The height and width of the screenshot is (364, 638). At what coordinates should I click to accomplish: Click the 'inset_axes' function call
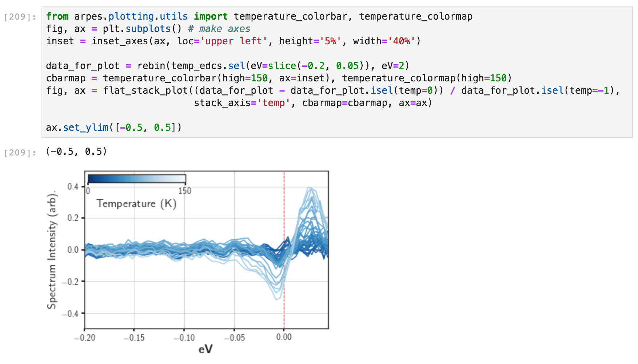(120, 41)
